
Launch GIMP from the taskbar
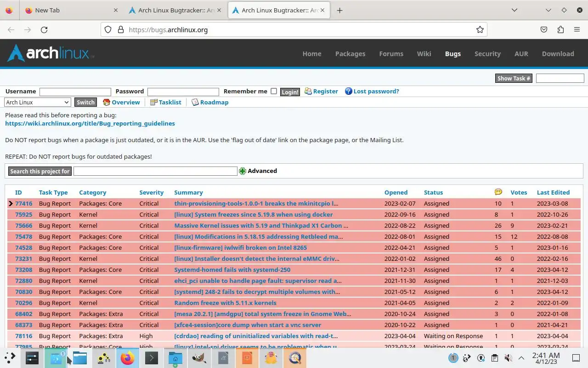point(199,357)
